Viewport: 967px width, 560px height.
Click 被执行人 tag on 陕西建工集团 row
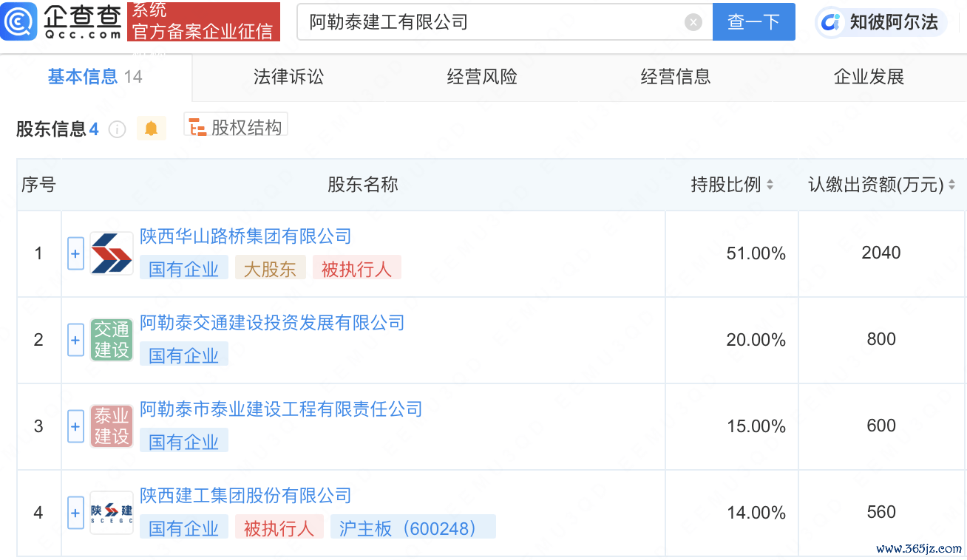click(x=279, y=528)
